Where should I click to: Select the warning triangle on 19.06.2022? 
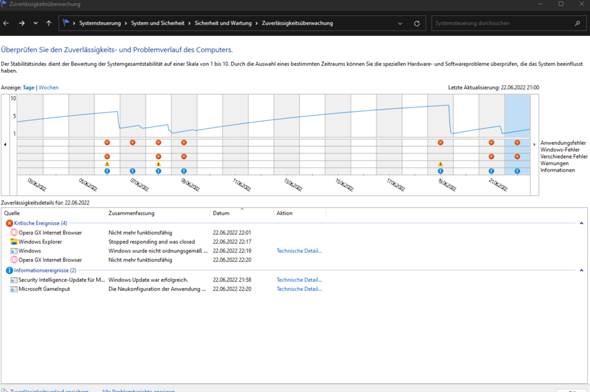[x=440, y=164]
